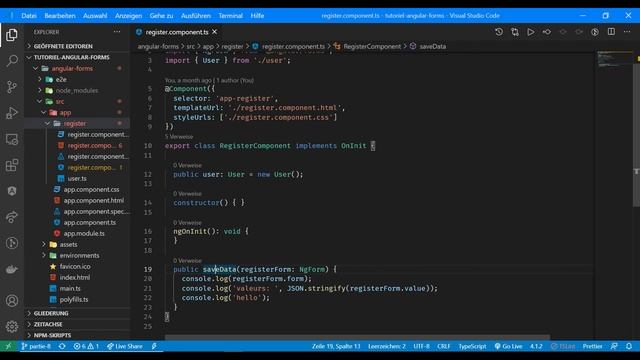640x360 pixels.
Task: Open Source Control view
Action: tap(12, 87)
